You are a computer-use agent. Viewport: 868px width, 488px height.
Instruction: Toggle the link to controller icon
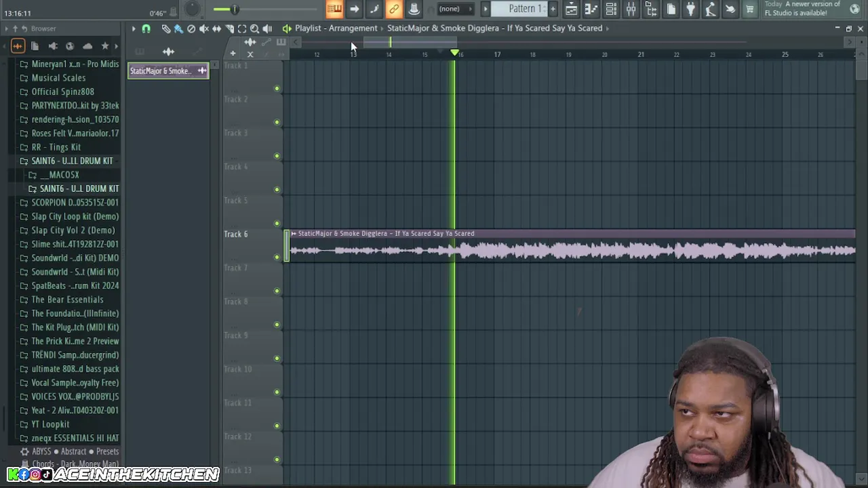[393, 9]
